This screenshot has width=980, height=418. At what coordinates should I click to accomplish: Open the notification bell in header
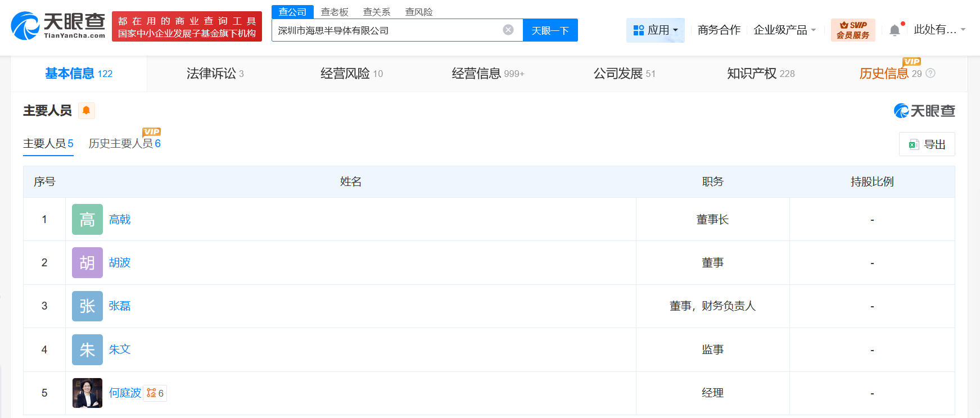point(895,30)
